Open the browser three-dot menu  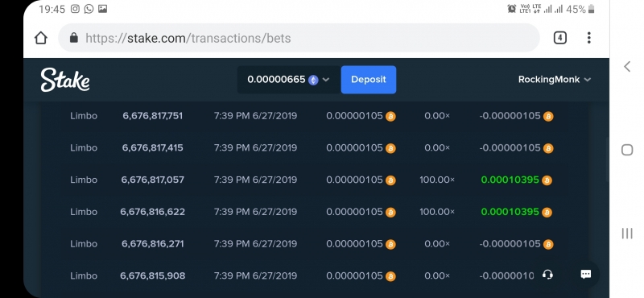coord(588,38)
